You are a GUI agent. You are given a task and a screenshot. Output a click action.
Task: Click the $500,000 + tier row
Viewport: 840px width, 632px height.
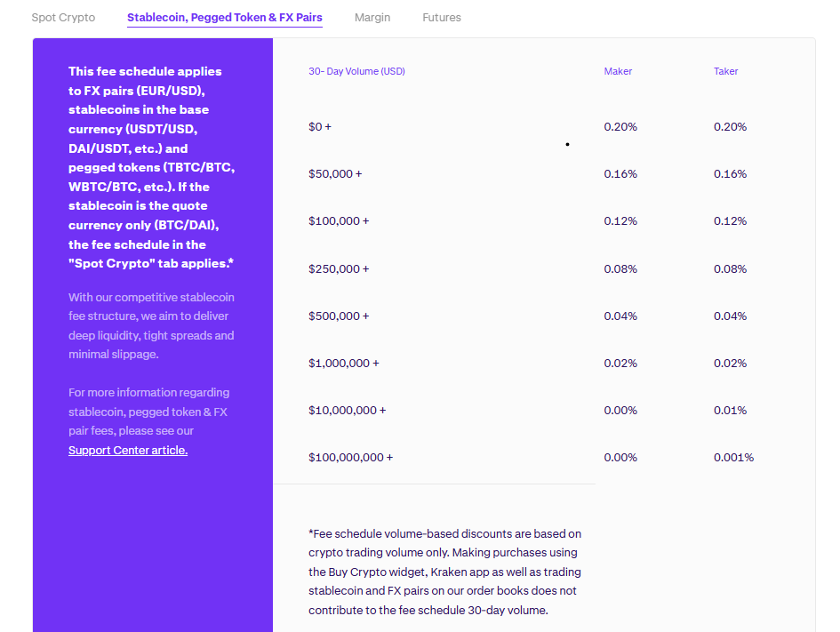(x=338, y=316)
